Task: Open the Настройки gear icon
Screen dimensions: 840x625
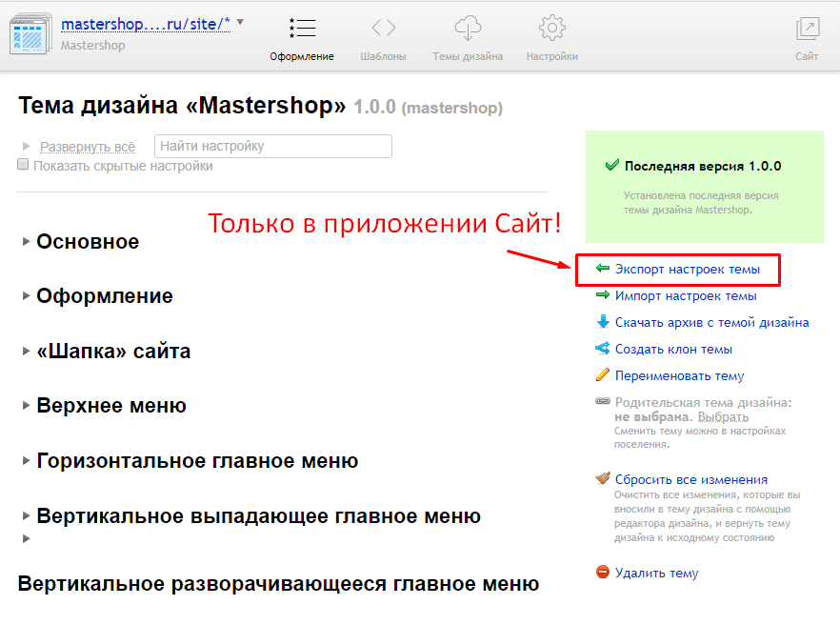Action: point(552,29)
